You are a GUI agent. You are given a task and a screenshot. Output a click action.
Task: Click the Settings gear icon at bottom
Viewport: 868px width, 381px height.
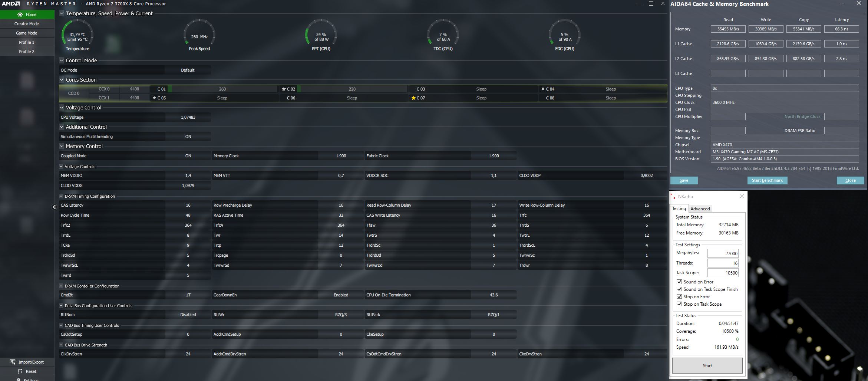(19, 380)
